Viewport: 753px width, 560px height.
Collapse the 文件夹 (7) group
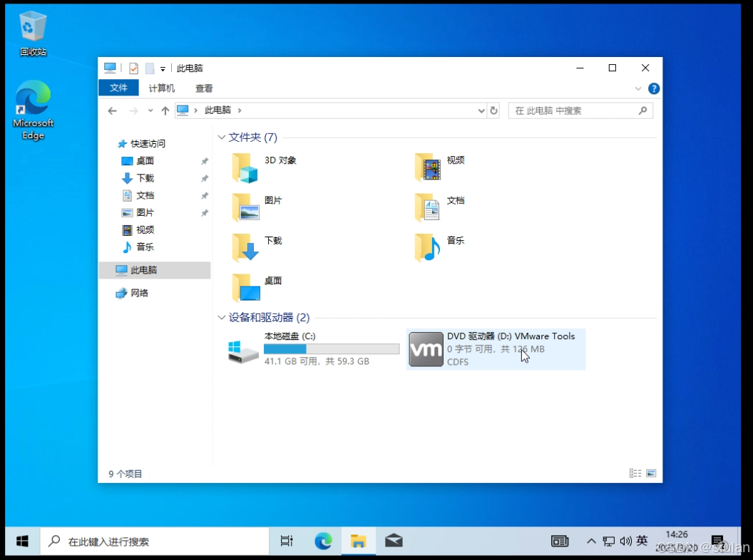[x=221, y=138]
